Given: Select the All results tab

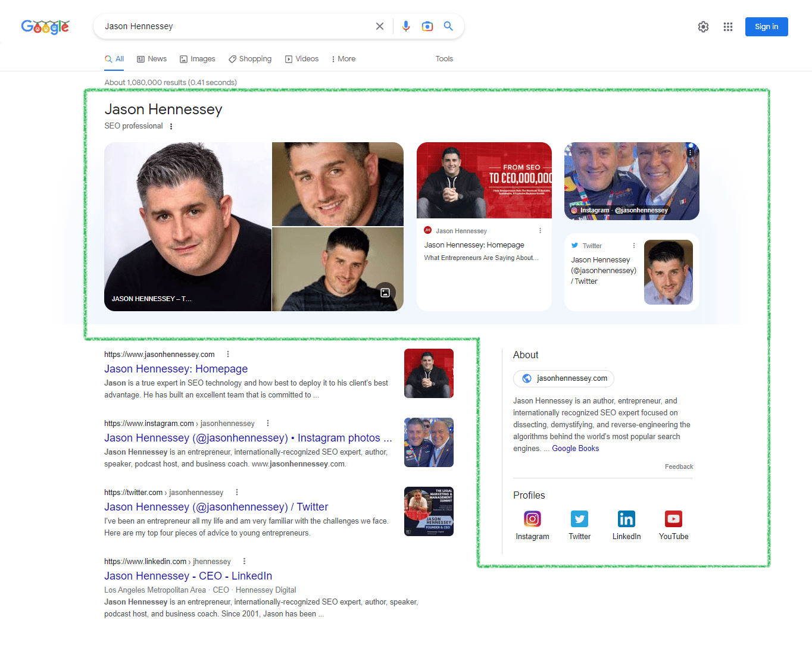Looking at the screenshot, I should point(114,59).
